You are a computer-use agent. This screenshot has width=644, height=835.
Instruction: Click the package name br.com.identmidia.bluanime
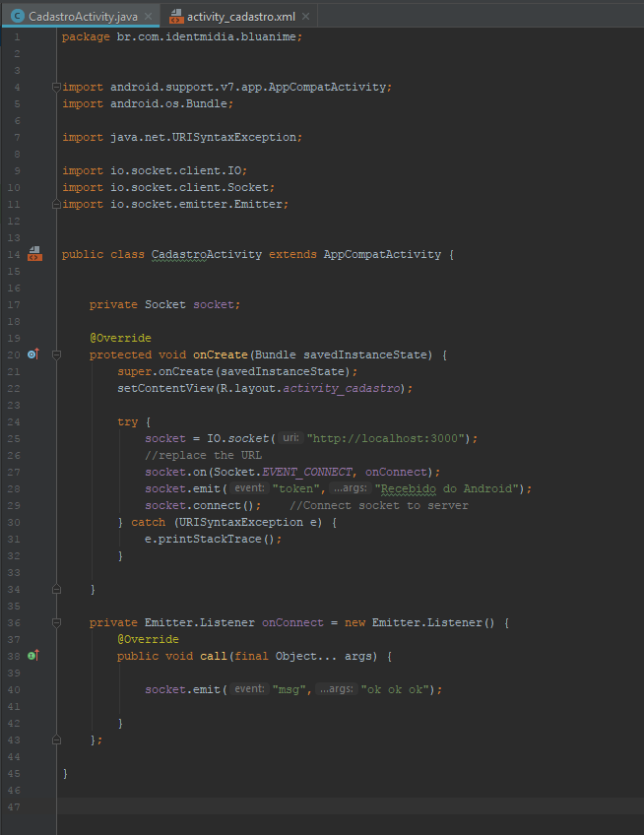207,36
